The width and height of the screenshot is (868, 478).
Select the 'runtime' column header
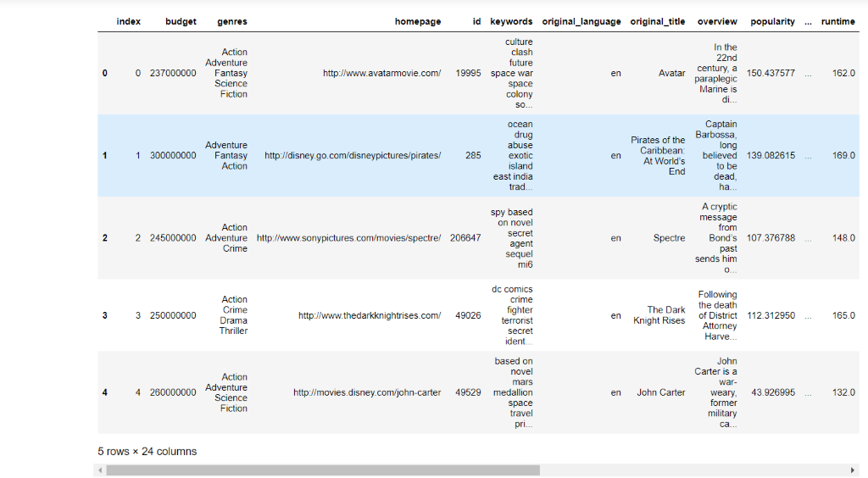[838, 21]
